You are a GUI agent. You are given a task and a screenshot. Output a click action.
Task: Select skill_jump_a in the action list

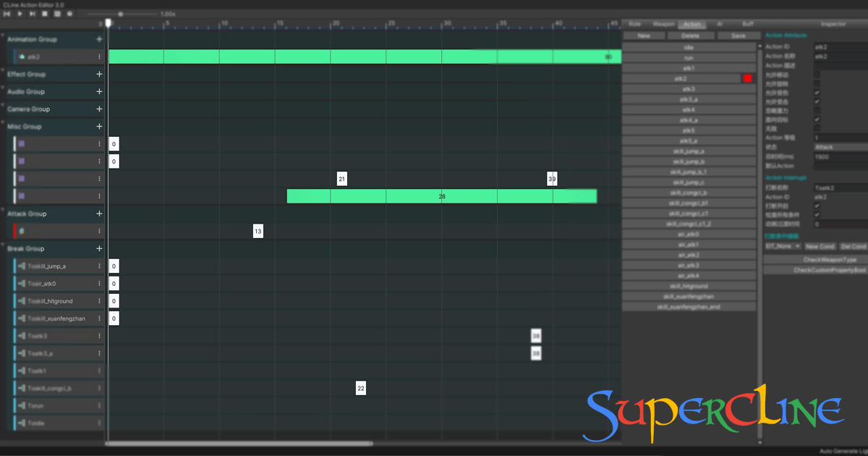tap(689, 151)
